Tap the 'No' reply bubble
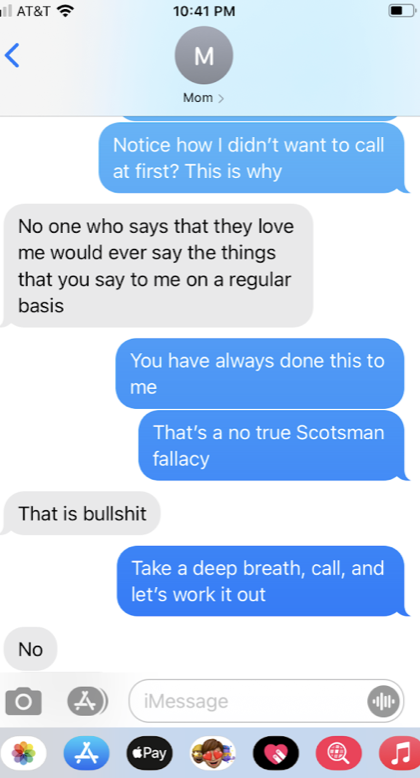The width and height of the screenshot is (420, 778). pos(31,648)
